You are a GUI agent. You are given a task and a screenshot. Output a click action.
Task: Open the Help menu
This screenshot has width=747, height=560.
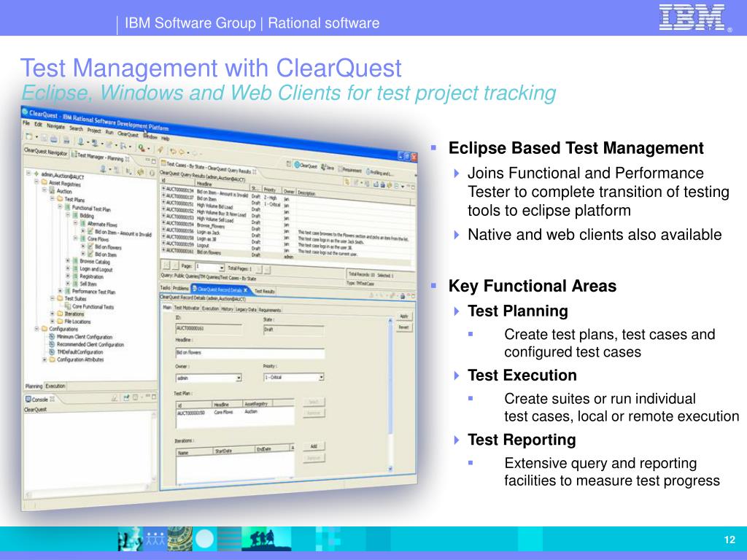pyautogui.click(x=165, y=139)
